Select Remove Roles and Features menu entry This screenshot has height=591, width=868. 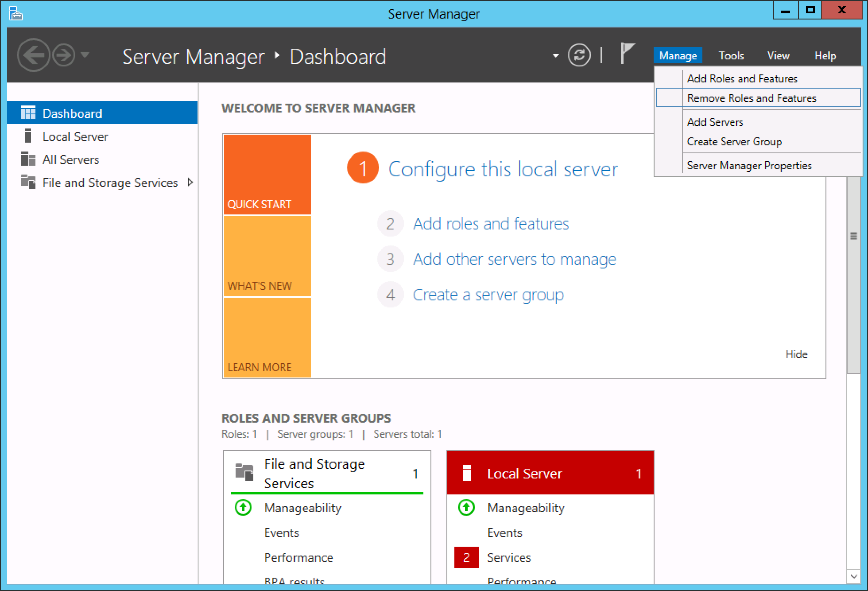point(751,98)
